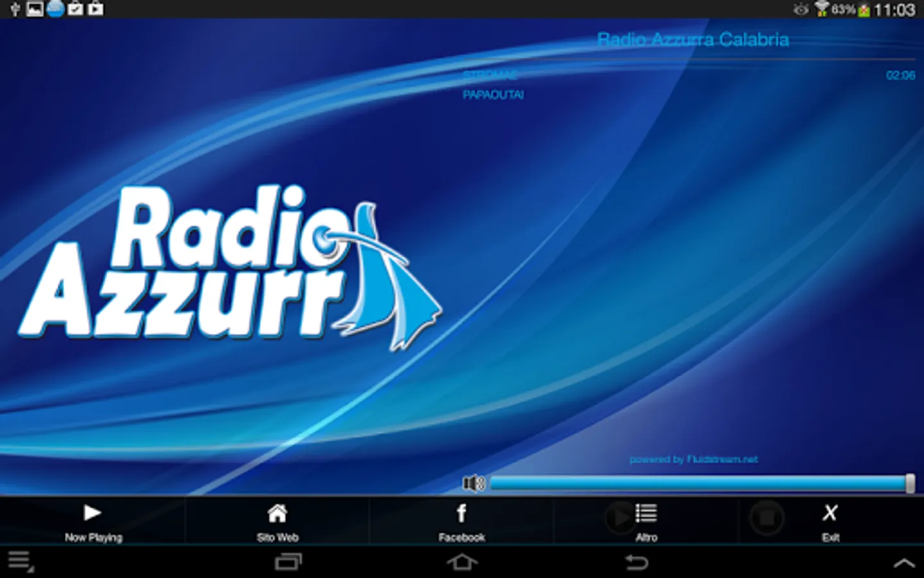Tap the play store notification icon

(96, 9)
